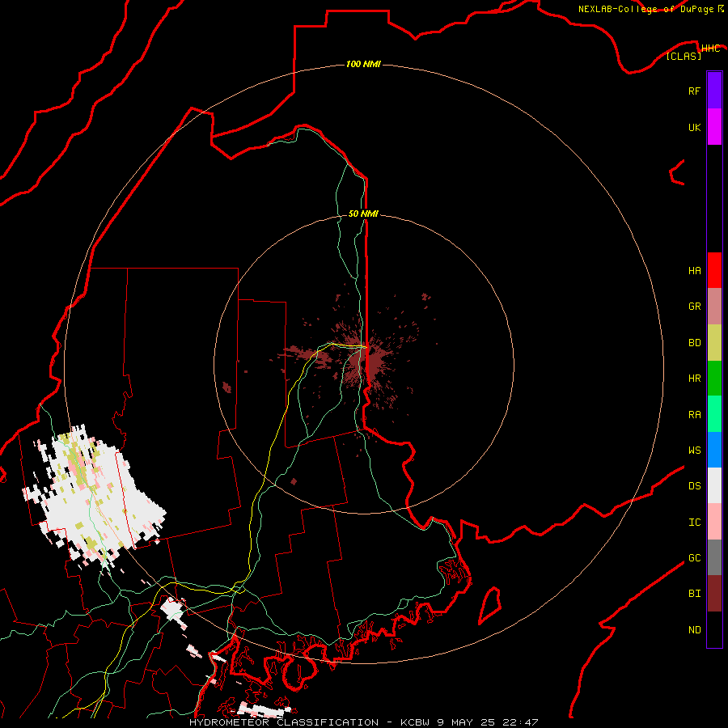728x728 pixels.
Task: Click the GC gray legend swatch
Action: coord(714,557)
